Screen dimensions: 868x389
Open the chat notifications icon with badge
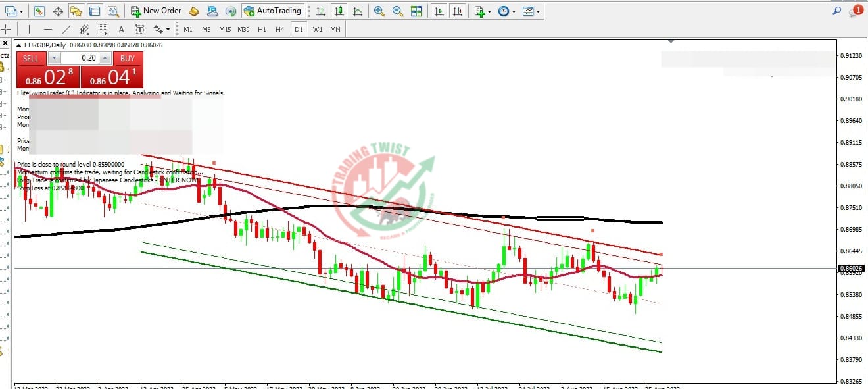(856, 11)
